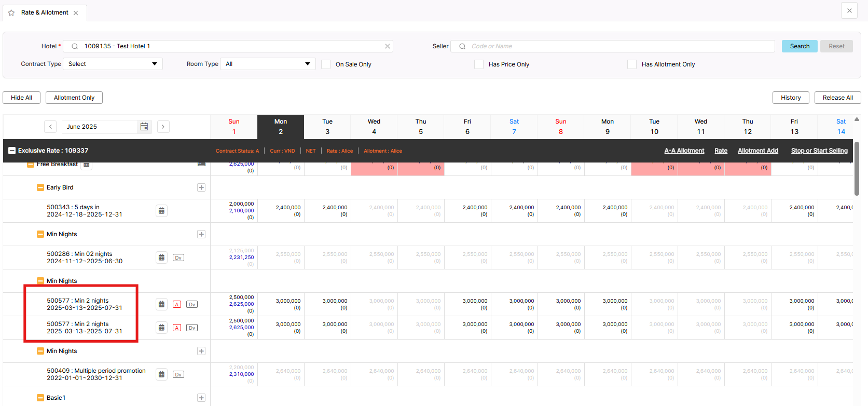Image resolution: width=868 pixels, height=406 pixels.
Task: Enable the On Sale Only checkbox
Action: [326, 64]
